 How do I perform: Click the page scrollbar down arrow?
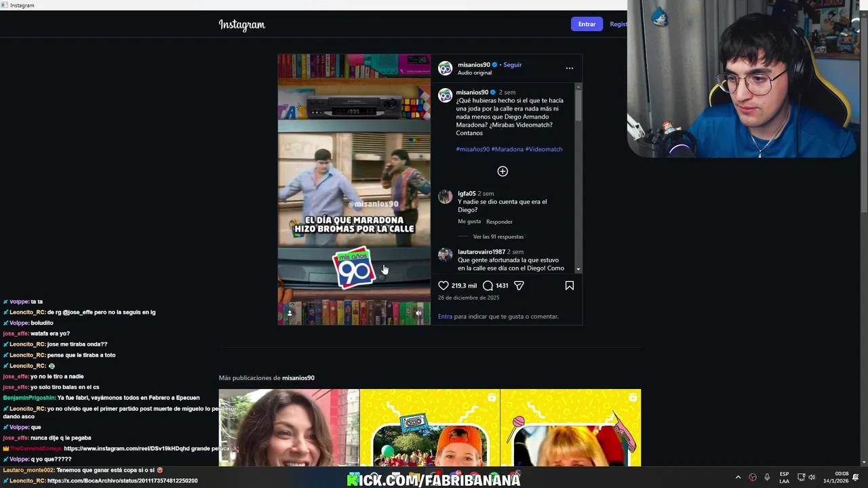[864, 463]
